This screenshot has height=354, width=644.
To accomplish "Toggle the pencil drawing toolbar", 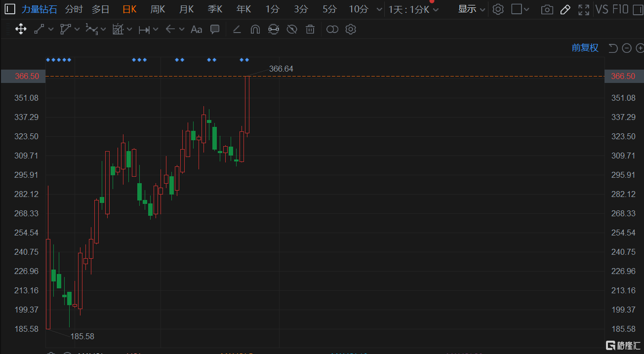I will (x=565, y=9).
